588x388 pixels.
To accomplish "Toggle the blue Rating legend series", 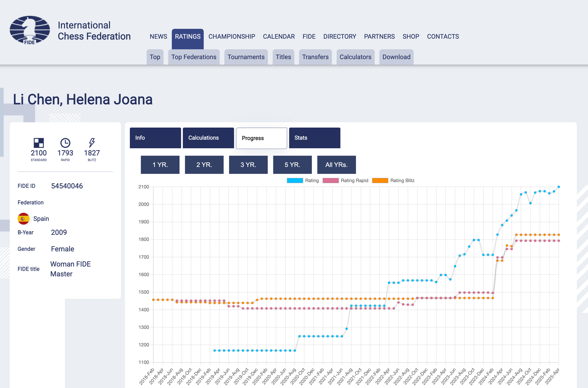I will click(295, 181).
